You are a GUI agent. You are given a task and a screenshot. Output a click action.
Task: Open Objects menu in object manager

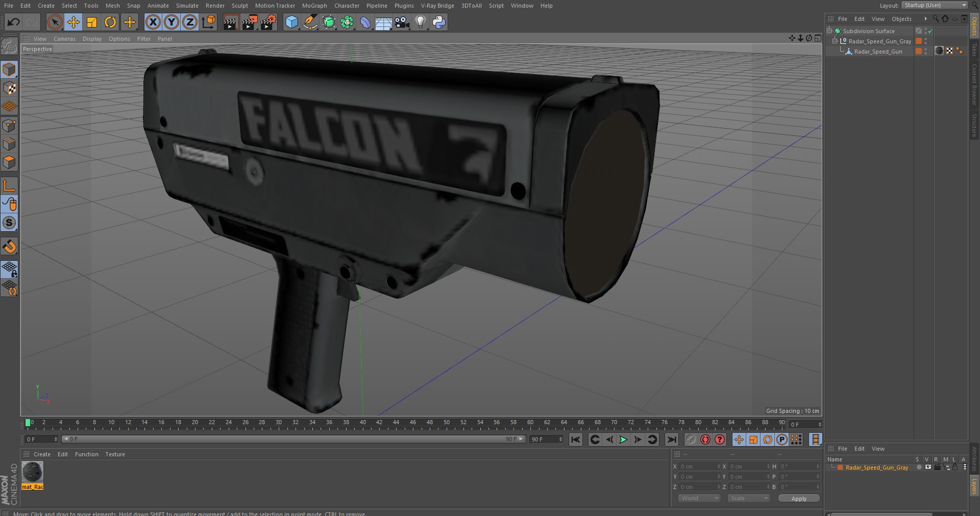(901, 19)
